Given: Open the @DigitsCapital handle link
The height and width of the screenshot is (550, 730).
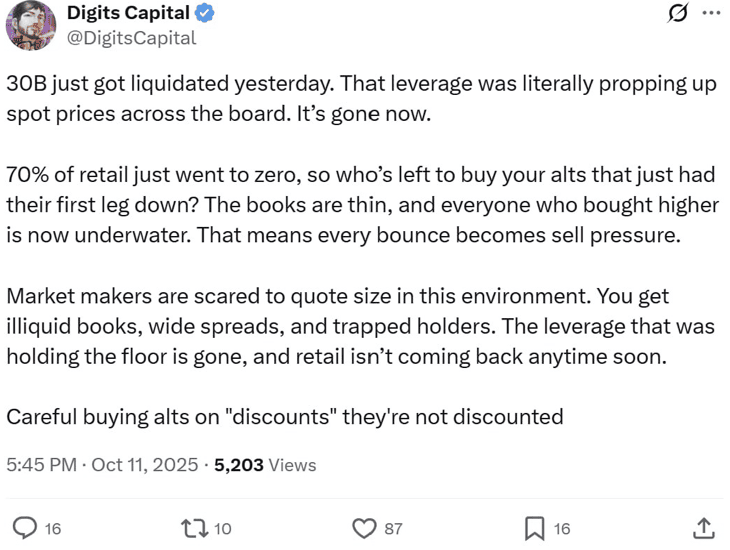Looking at the screenshot, I should pos(131,38).
